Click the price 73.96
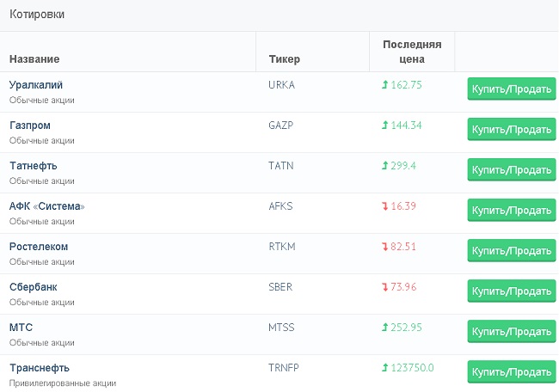Screen dimensions: 559x392 (x=403, y=287)
